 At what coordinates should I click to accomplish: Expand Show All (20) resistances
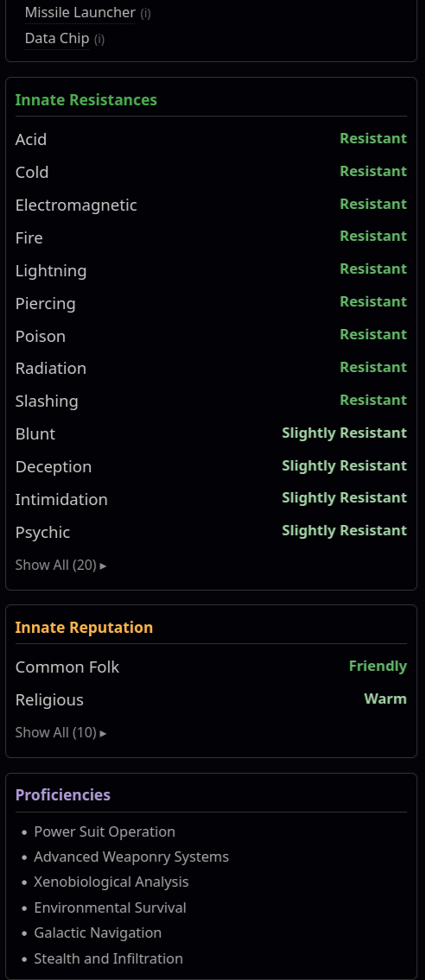(60, 565)
